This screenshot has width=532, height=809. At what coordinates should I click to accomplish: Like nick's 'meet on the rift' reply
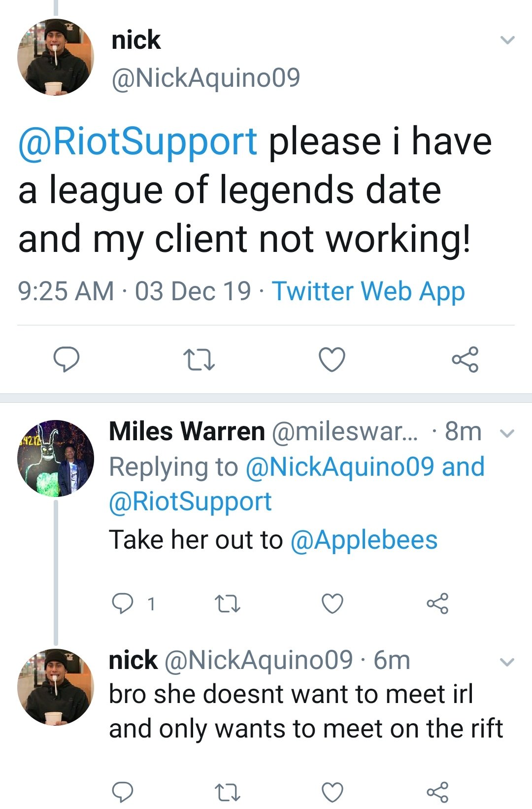tap(332, 792)
